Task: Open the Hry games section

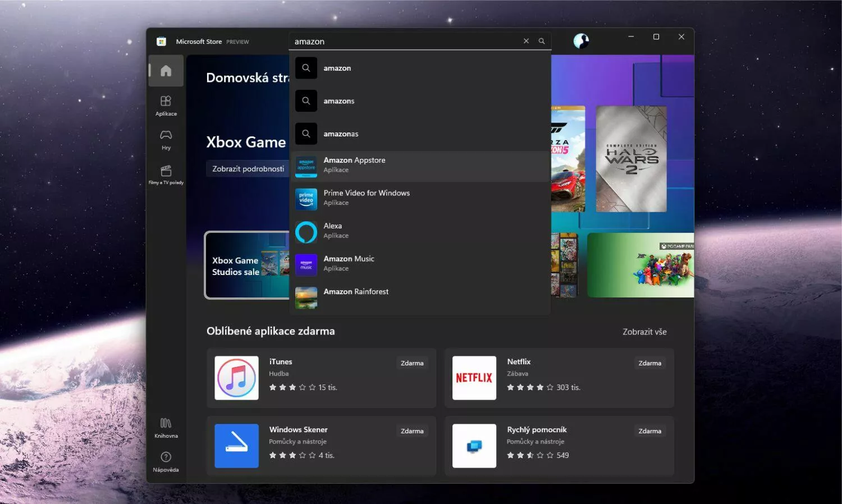Action: pyautogui.click(x=166, y=140)
